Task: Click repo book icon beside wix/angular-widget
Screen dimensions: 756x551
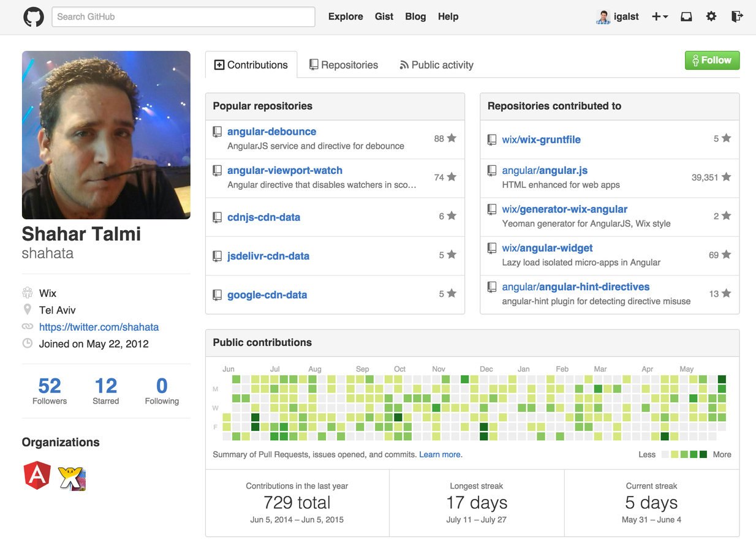Action: pyautogui.click(x=491, y=248)
